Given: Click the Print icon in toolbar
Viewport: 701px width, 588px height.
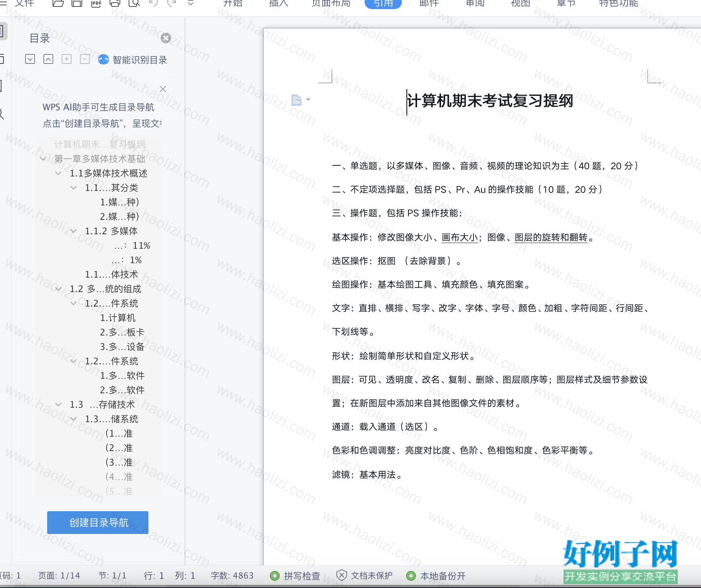Looking at the screenshot, I should click(x=115, y=3).
